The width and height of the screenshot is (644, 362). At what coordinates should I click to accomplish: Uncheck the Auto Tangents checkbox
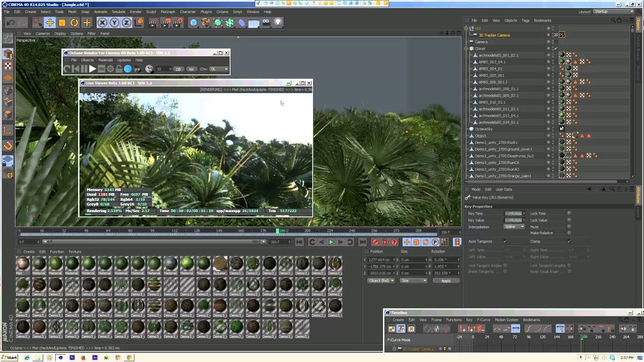pos(505,241)
